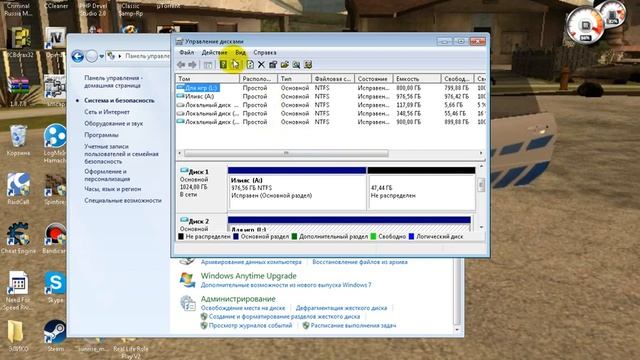Click the Емкость column header
The width and height of the screenshot is (640, 360).
click(417, 78)
